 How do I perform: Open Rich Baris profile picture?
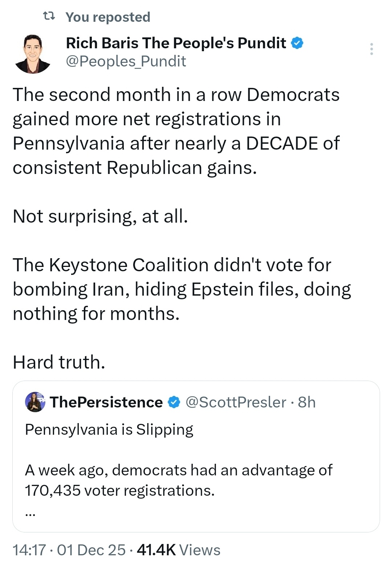click(33, 54)
